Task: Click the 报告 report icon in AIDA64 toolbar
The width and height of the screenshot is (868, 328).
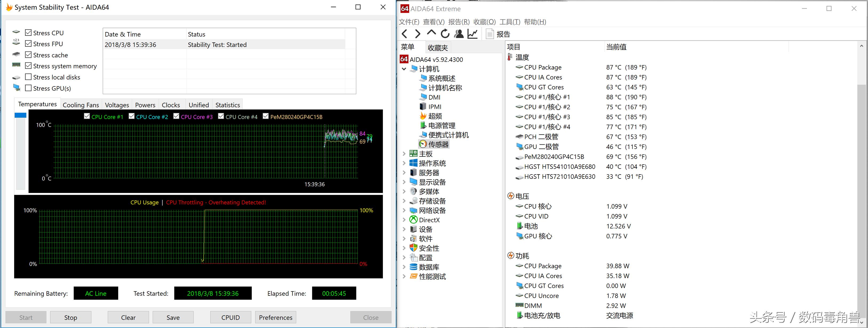Action: tap(489, 34)
